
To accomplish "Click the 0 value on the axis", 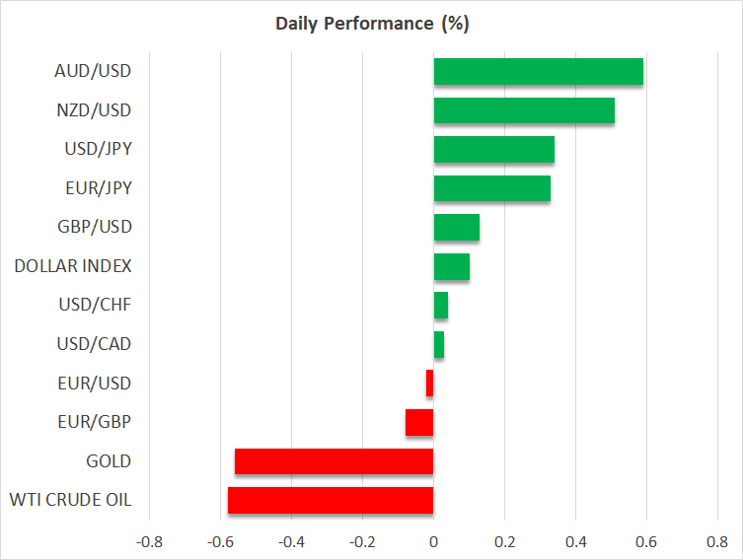I will coord(433,541).
